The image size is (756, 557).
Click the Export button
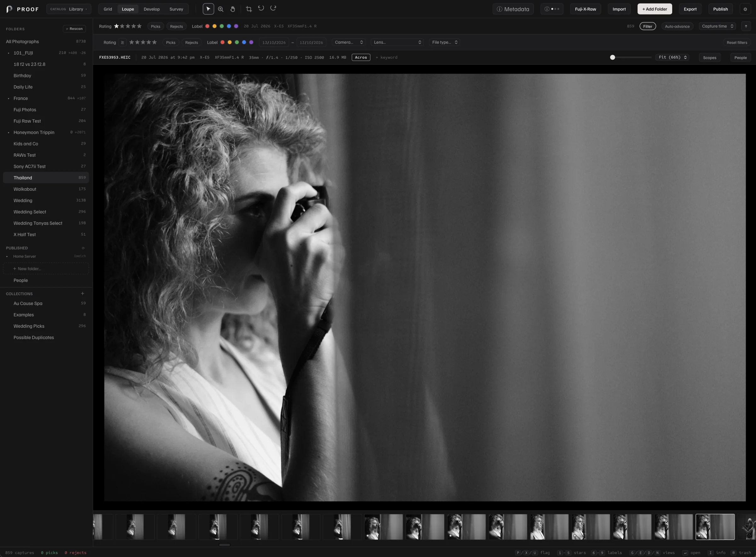[690, 9]
